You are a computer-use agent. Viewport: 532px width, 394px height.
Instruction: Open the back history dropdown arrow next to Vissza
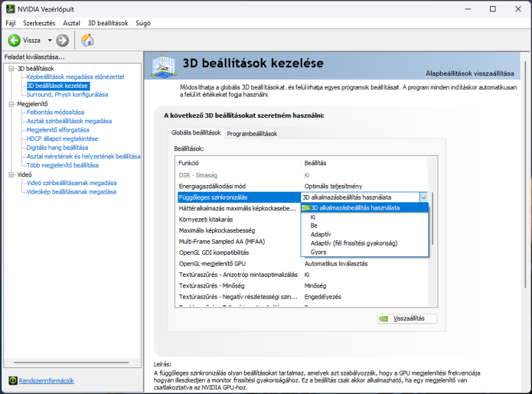click(x=50, y=41)
